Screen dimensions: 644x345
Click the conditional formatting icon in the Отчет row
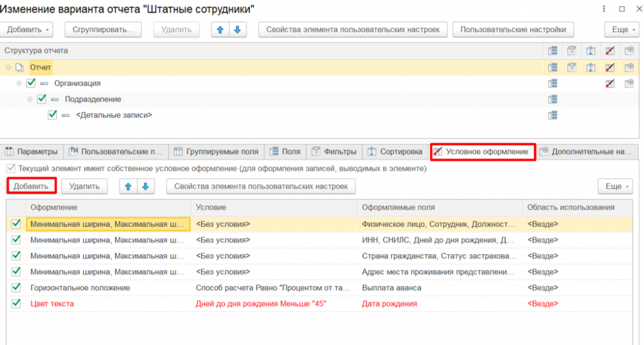coord(610,67)
